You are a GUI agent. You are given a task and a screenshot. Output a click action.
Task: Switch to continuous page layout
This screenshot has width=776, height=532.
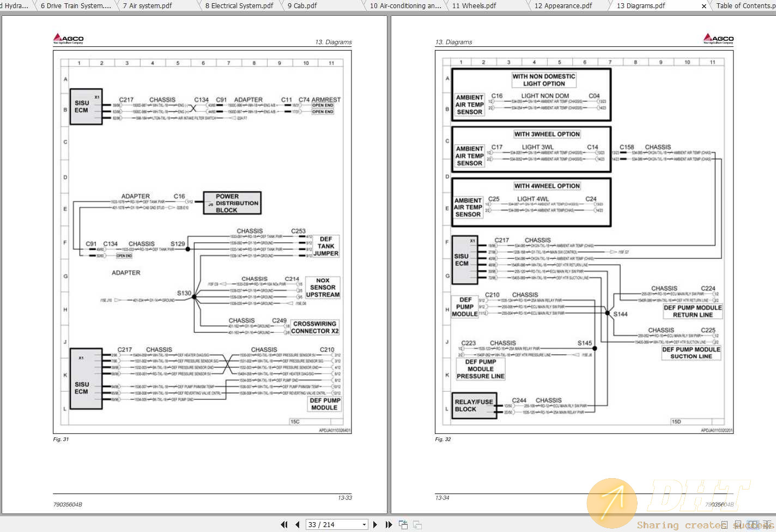(x=738, y=525)
